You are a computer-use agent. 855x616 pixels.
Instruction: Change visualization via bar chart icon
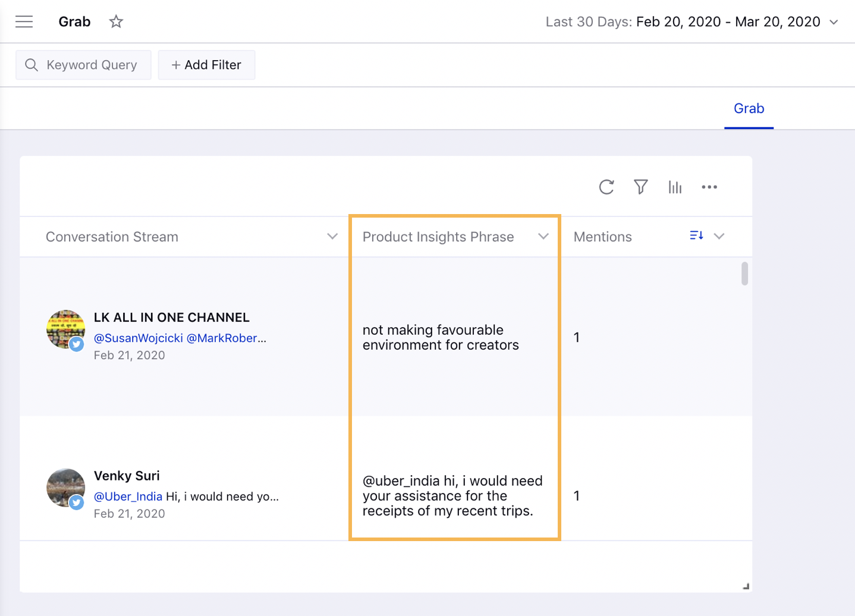(x=675, y=187)
